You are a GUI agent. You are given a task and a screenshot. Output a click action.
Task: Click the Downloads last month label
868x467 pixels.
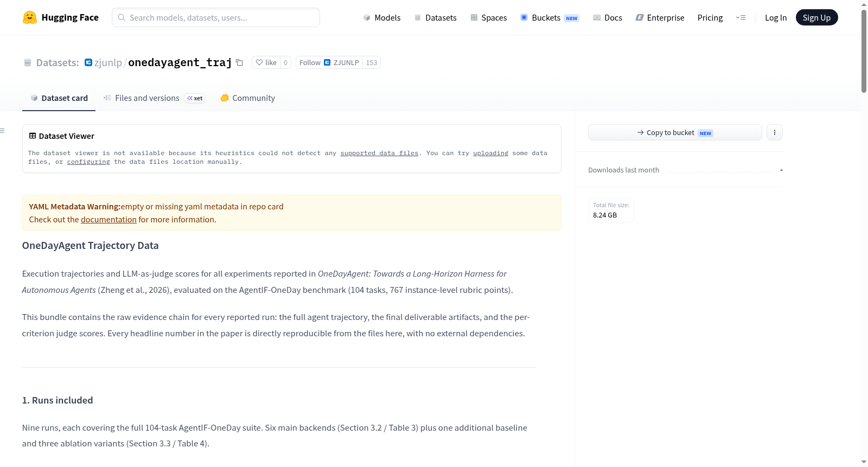click(x=623, y=170)
